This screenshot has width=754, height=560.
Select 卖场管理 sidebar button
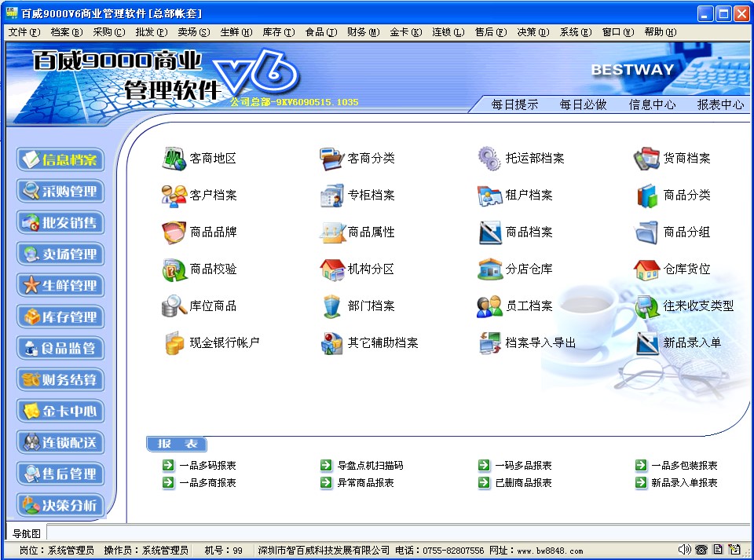60,254
